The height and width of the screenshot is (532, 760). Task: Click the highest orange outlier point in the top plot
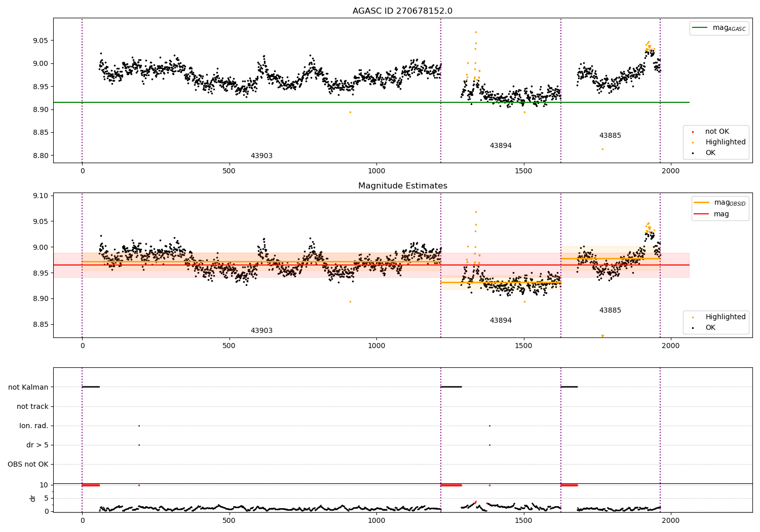[x=476, y=32]
